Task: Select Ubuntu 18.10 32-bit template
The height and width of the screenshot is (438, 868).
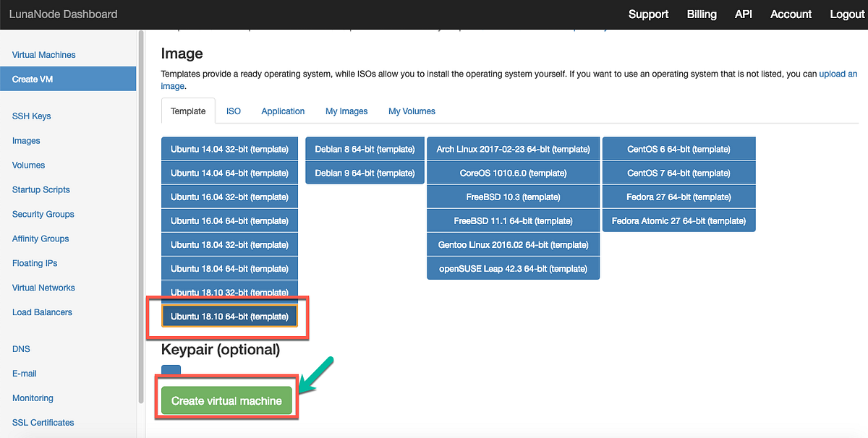Action: pos(229,291)
